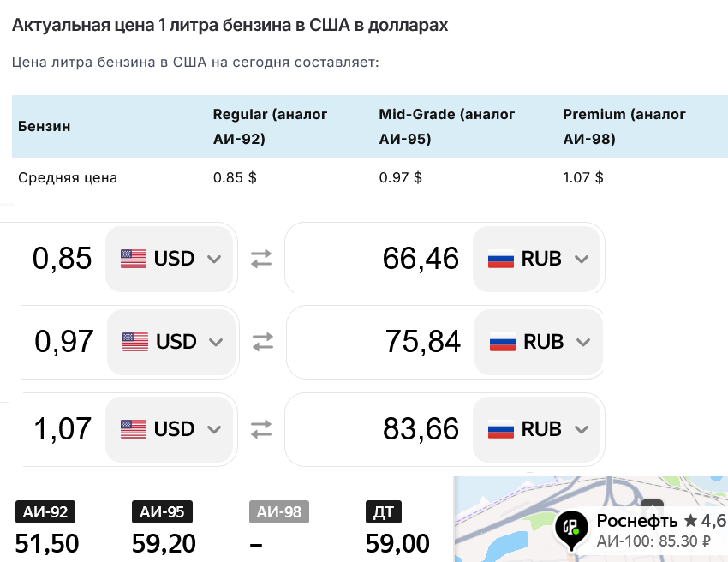Select the greyed АИ-98 fuel tag
The image size is (728, 562).
279,511
